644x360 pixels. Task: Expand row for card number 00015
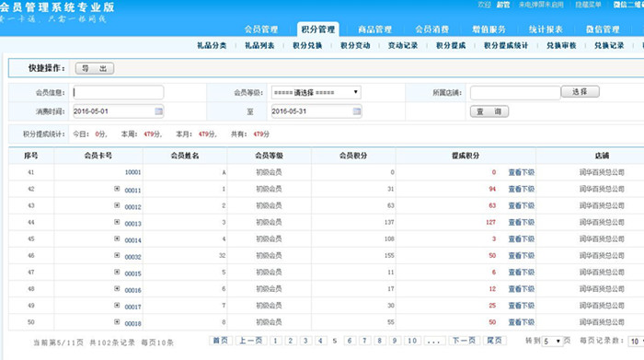point(117,272)
